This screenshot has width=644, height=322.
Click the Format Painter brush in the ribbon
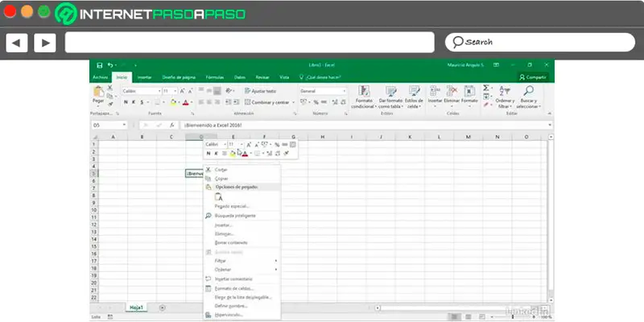(x=110, y=104)
